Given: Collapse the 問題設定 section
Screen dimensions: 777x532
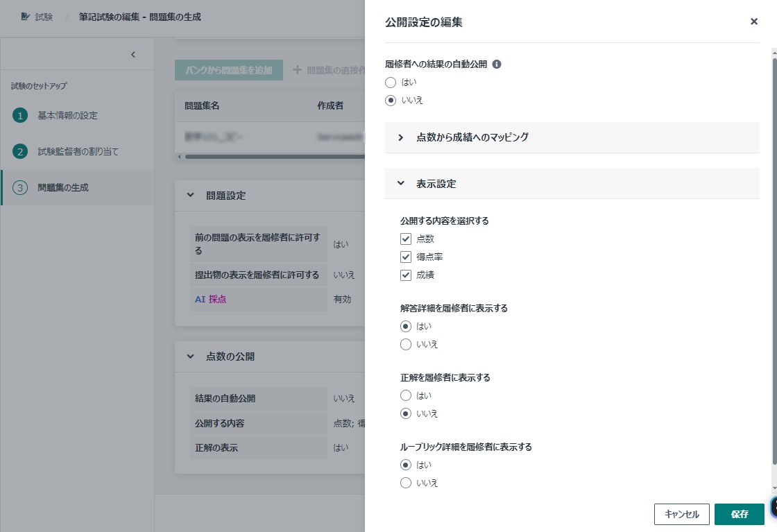Looking at the screenshot, I should coord(191,196).
